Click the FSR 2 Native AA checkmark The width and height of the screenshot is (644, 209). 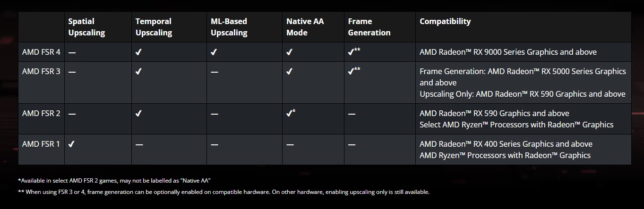[x=289, y=114]
